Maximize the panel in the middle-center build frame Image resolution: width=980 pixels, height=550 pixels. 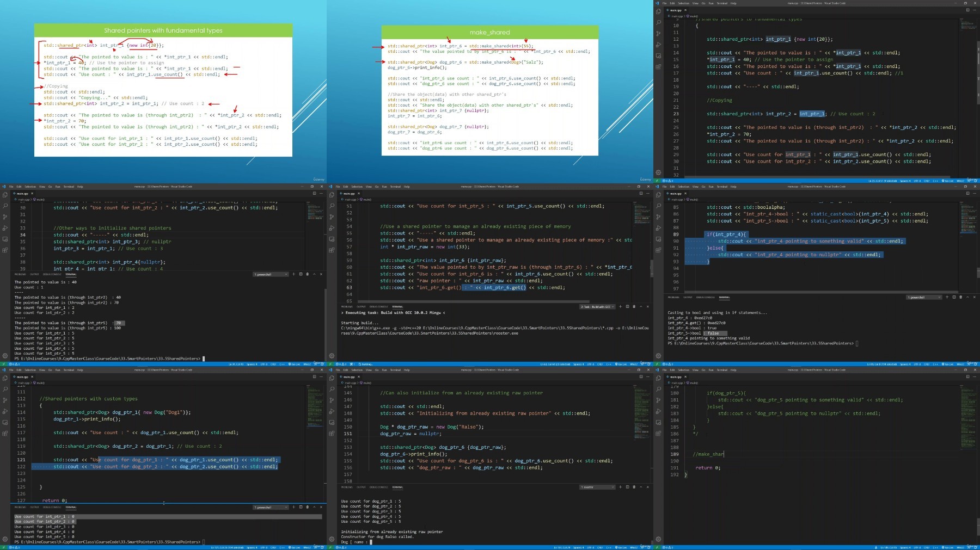[x=641, y=307]
